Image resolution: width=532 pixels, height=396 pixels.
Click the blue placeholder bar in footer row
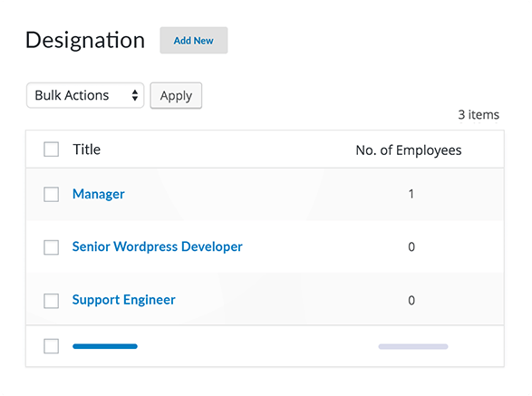[x=105, y=346]
